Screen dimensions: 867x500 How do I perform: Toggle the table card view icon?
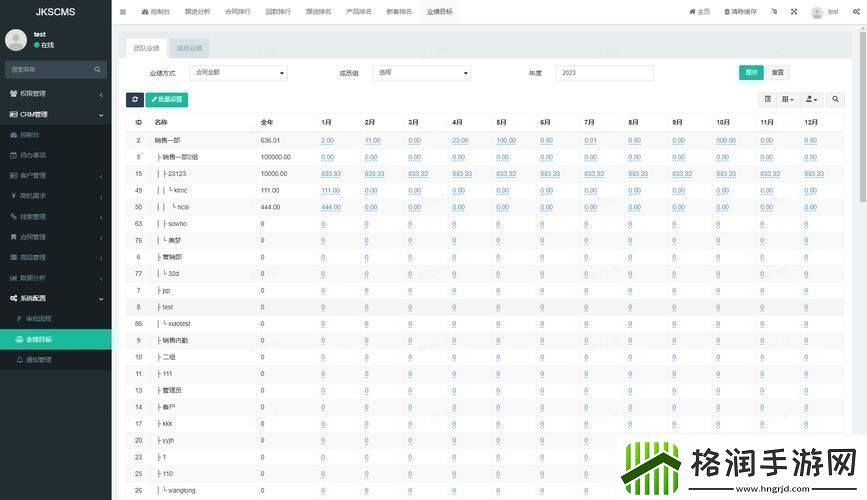tap(768, 99)
